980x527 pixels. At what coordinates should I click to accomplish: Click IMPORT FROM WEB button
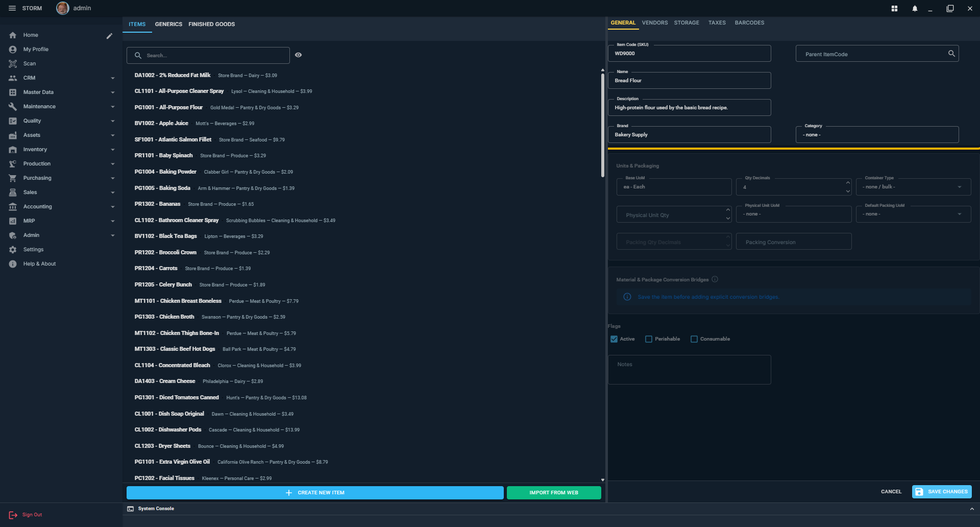[x=554, y=492]
